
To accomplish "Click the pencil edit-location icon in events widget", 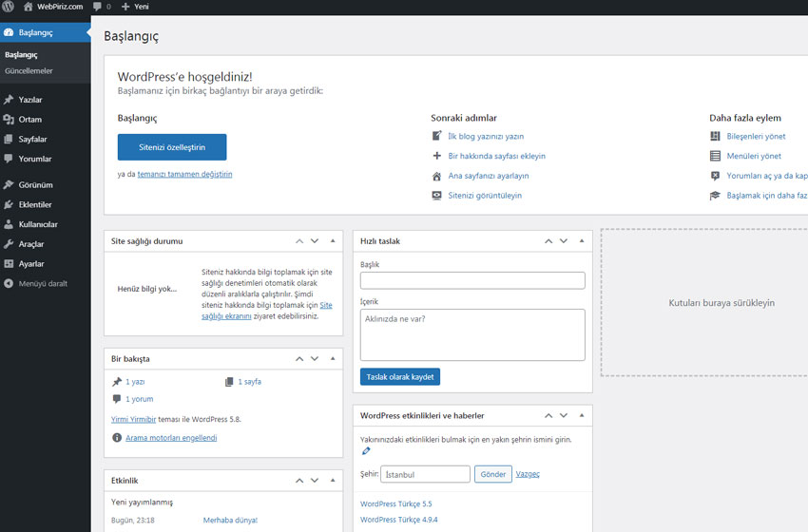I will pos(366,451).
